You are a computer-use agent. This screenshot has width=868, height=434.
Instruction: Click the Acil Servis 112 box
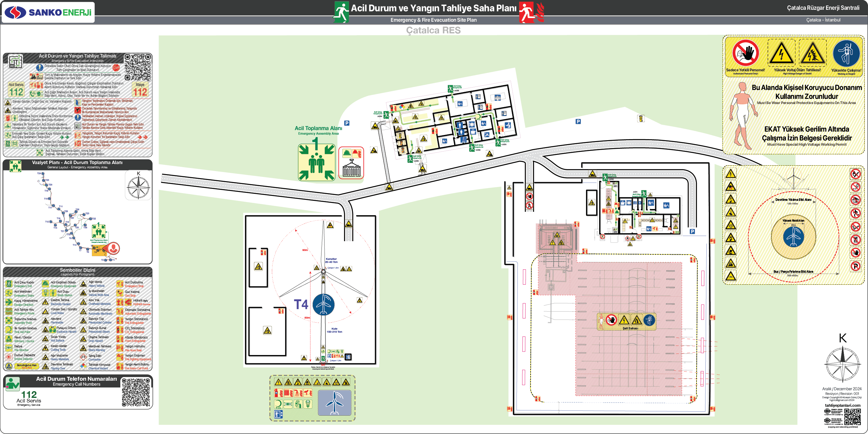[16, 90]
